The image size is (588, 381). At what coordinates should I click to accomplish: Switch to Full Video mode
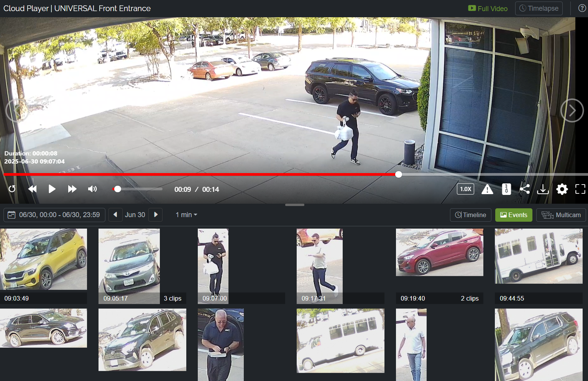click(488, 8)
